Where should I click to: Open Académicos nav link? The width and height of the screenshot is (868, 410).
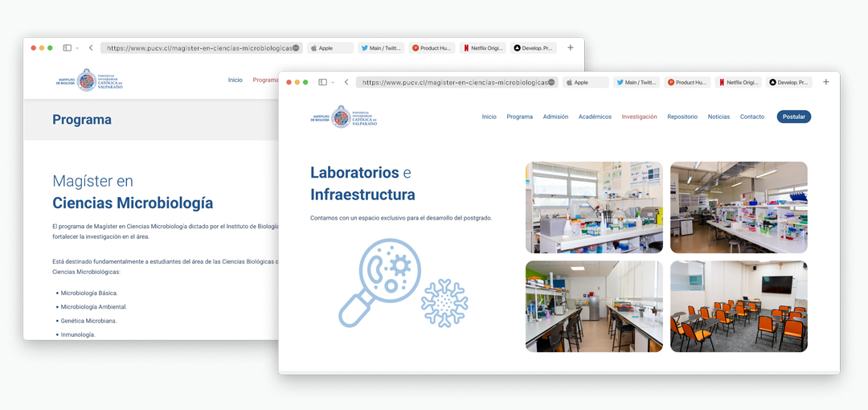tap(595, 117)
